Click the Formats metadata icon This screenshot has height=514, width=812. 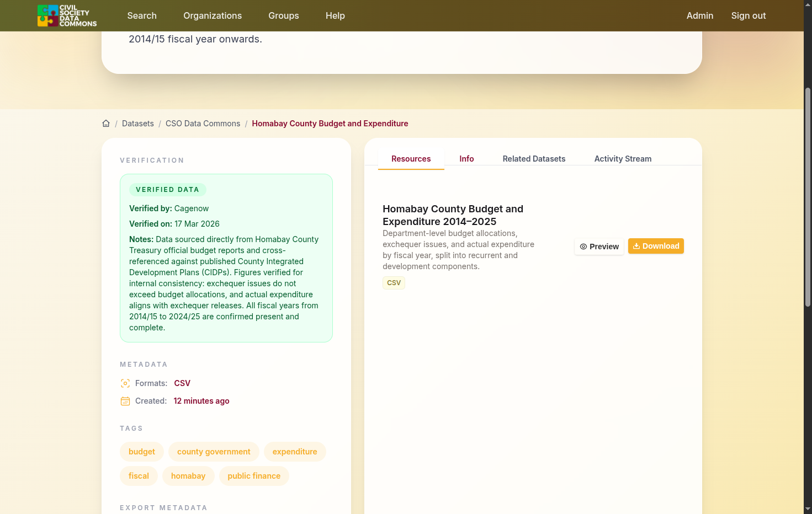click(x=125, y=383)
